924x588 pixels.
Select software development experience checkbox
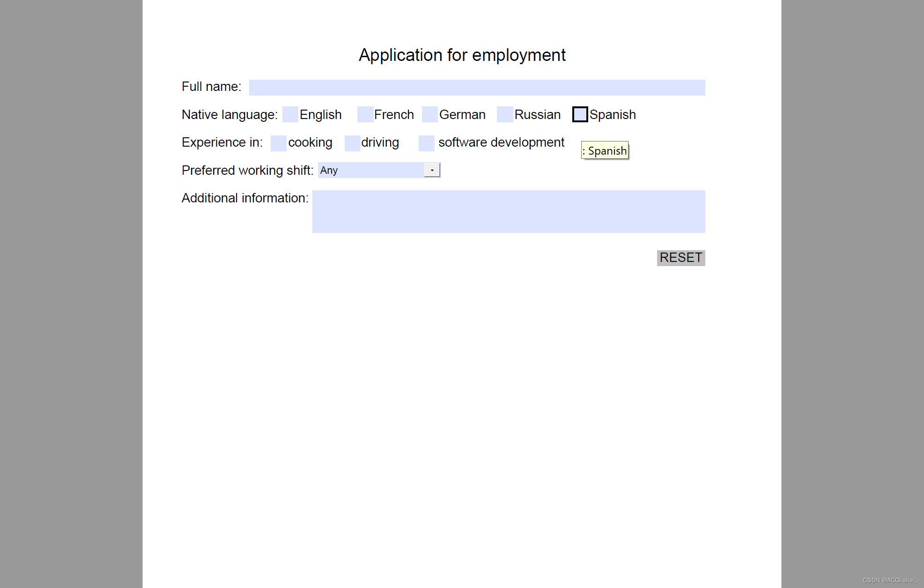(425, 141)
